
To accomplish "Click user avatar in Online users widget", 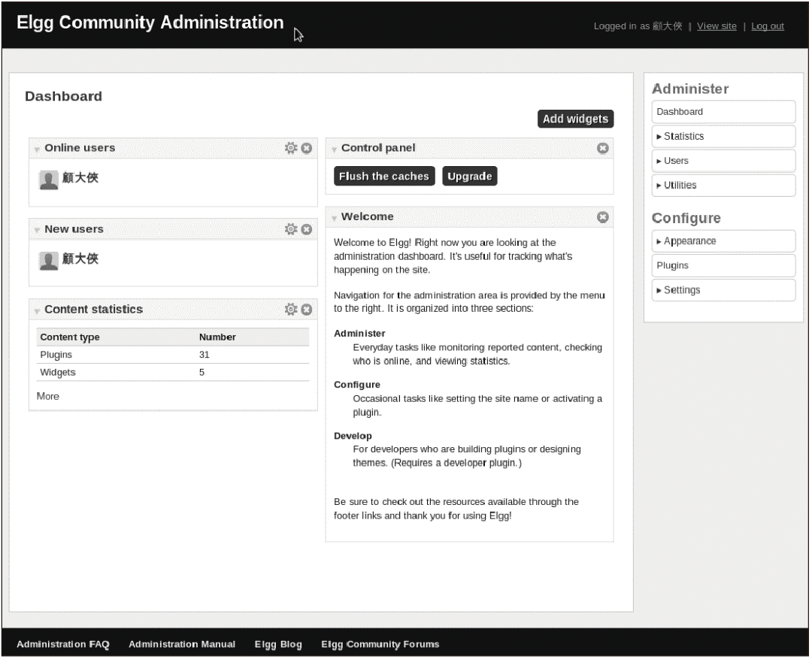I will pyautogui.click(x=49, y=180).
